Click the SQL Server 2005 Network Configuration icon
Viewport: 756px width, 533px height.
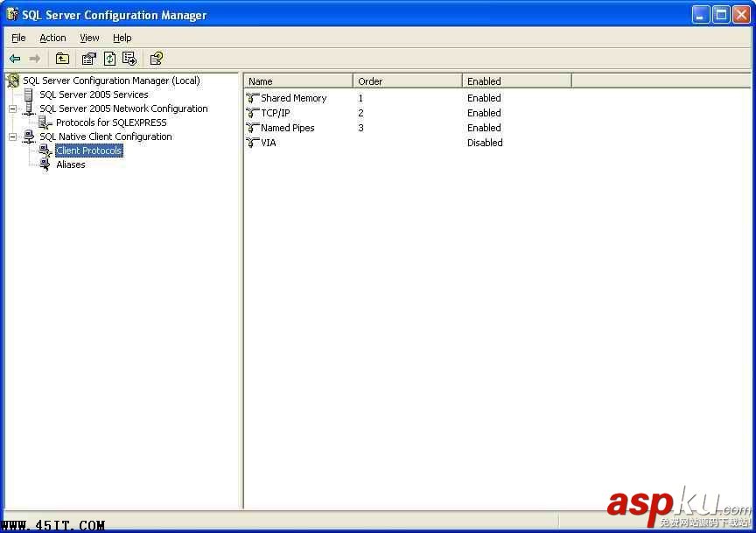(29, 109)
